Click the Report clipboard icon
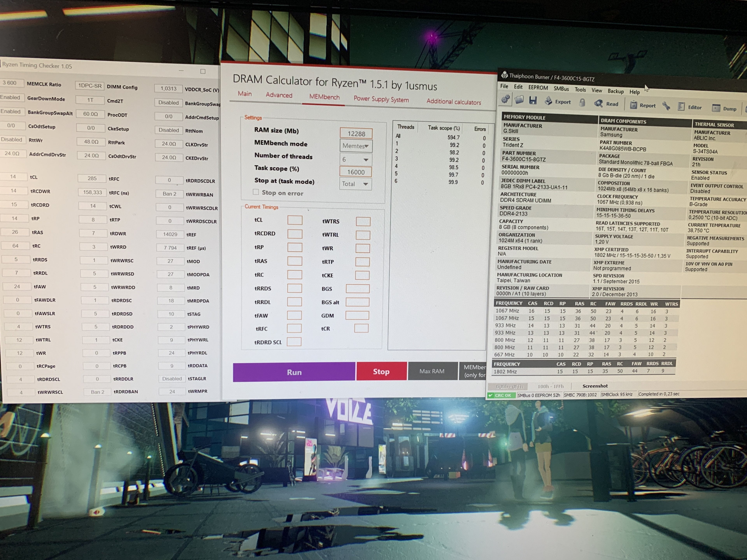Screen dimensions: 747x560 coord(634,105)
